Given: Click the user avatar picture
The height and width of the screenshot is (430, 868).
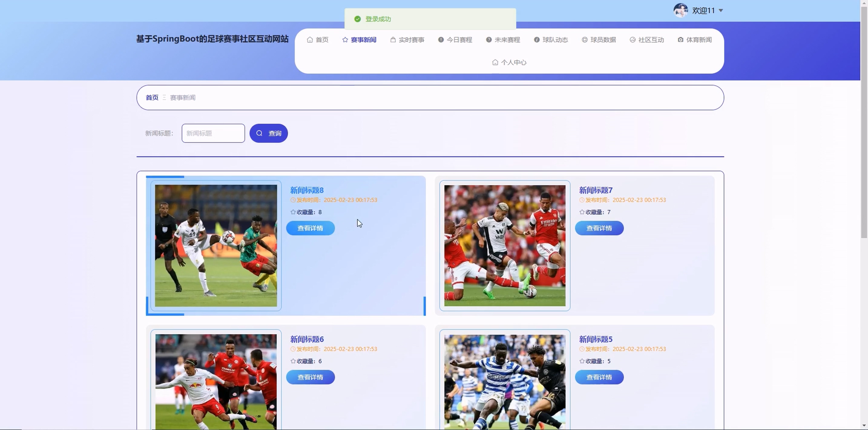Looking at the screenshot, I should pos(680,11).
